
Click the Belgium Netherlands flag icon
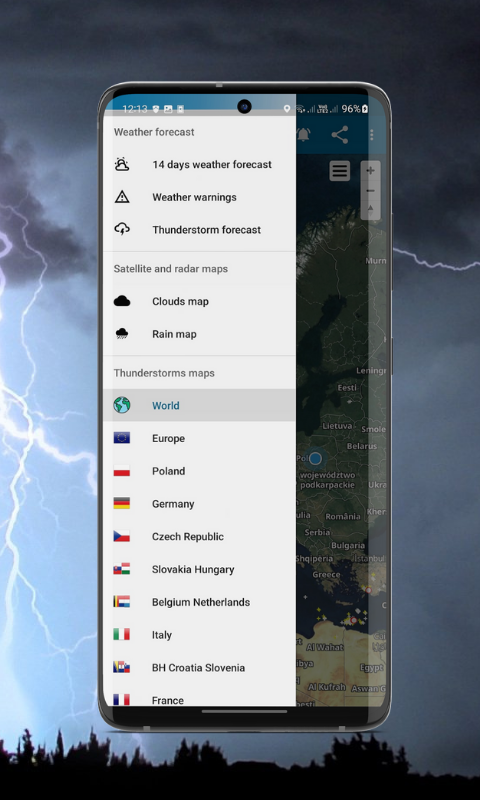coord(122,602)
